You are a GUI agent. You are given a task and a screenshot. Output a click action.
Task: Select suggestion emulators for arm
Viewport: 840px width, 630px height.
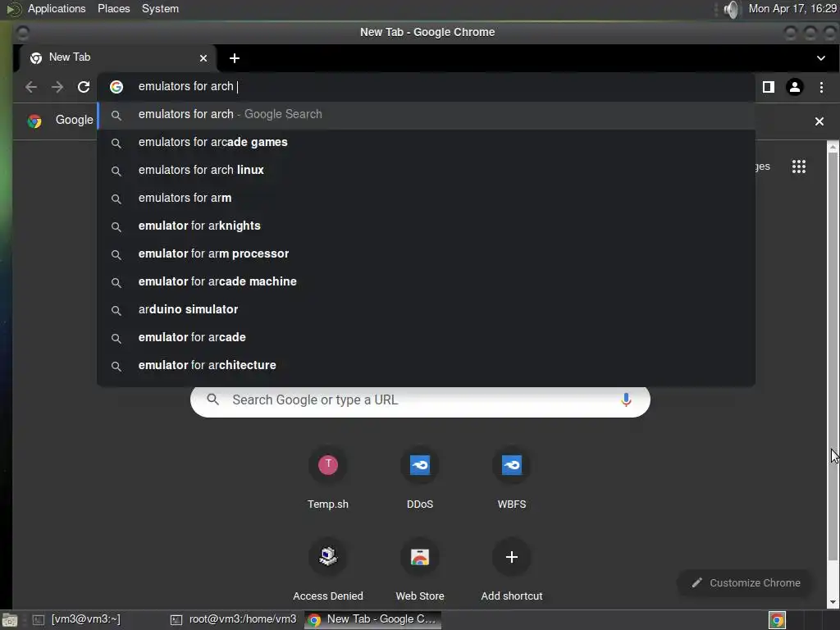coord(427,199)
